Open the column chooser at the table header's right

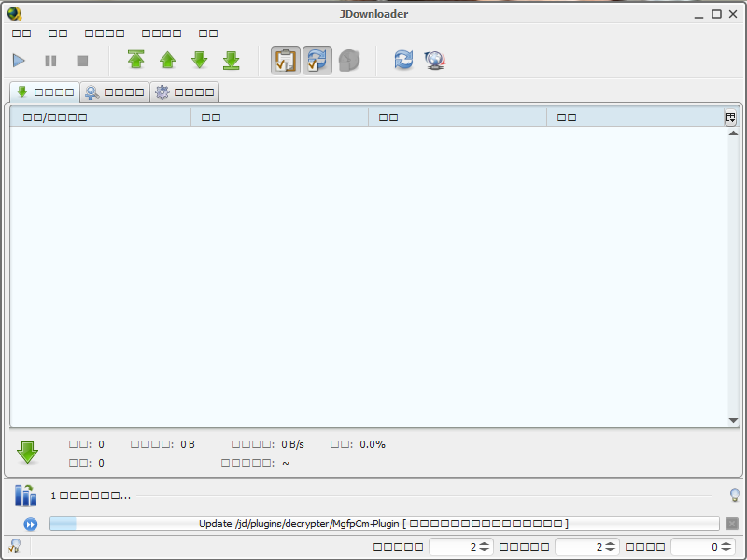[x=731, y=118]
